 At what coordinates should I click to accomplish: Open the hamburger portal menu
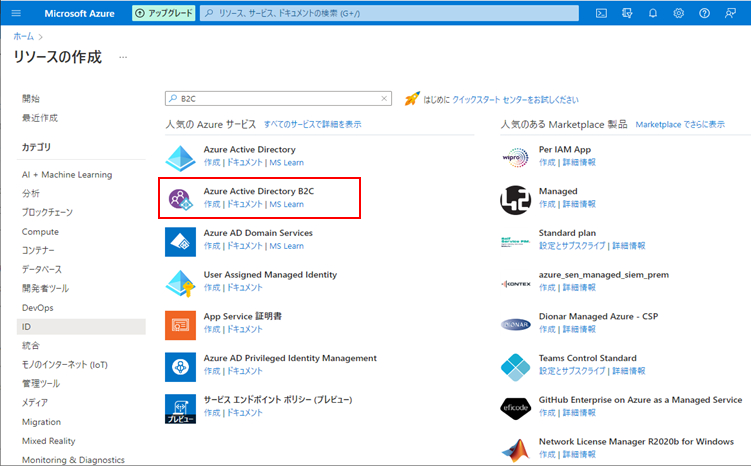(16, 13)
